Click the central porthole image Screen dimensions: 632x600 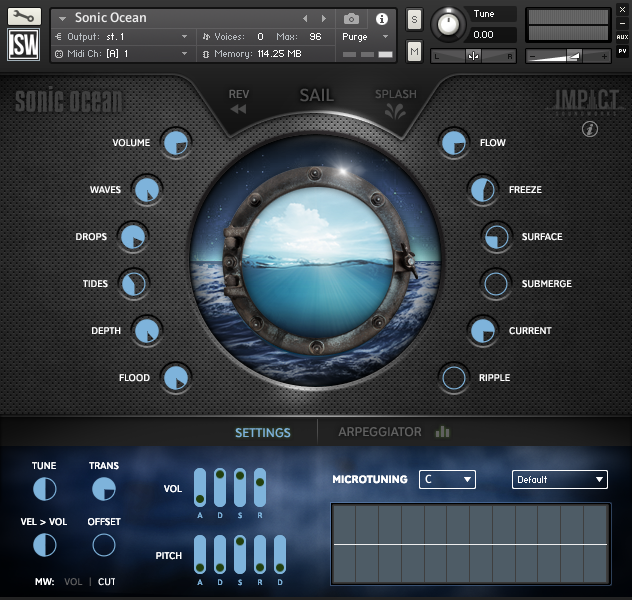(317, 262)
